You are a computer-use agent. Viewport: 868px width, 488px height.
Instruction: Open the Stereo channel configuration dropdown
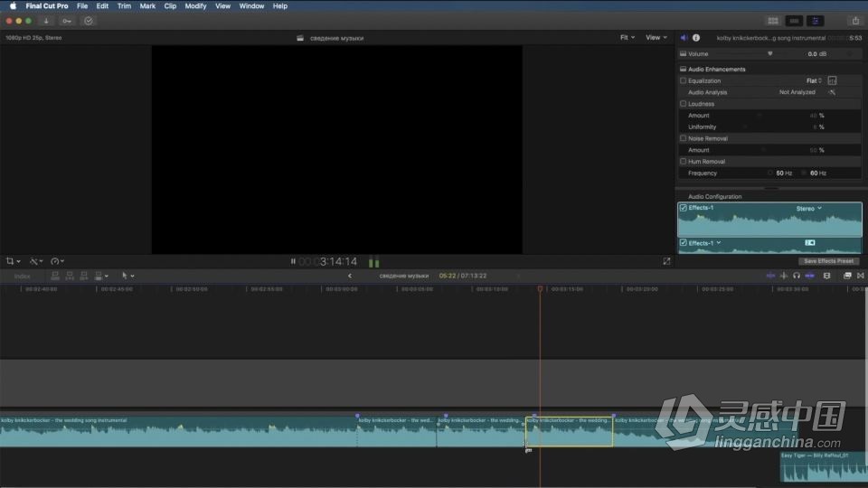(808, 209)
